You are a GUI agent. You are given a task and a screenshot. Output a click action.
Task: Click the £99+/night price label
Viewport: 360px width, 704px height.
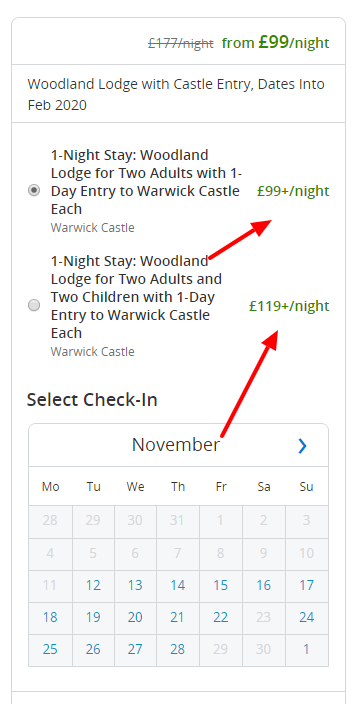coord(293,191)
